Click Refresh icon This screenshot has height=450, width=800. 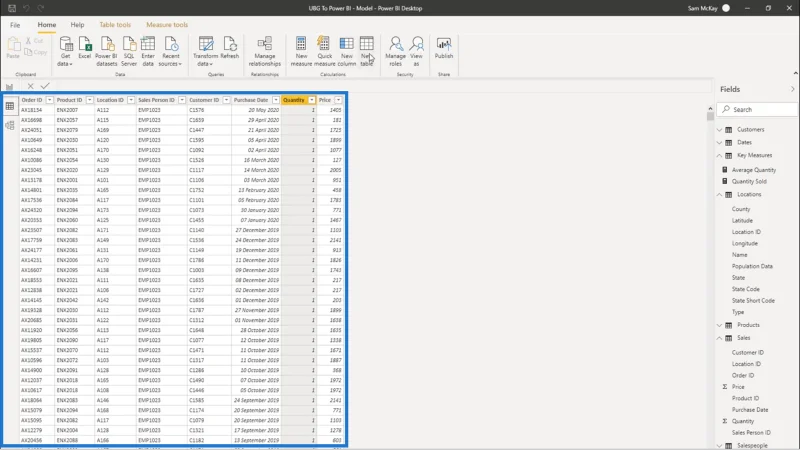click(x=230, y=48)
